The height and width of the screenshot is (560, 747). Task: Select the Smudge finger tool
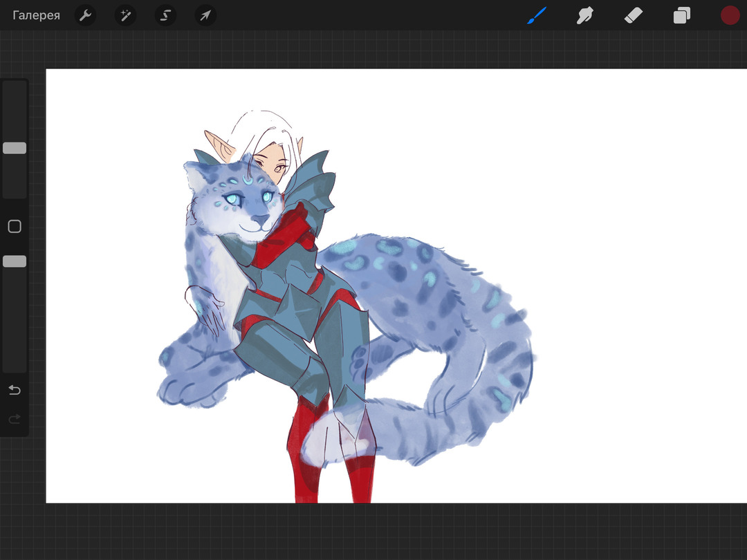(585, 15)
